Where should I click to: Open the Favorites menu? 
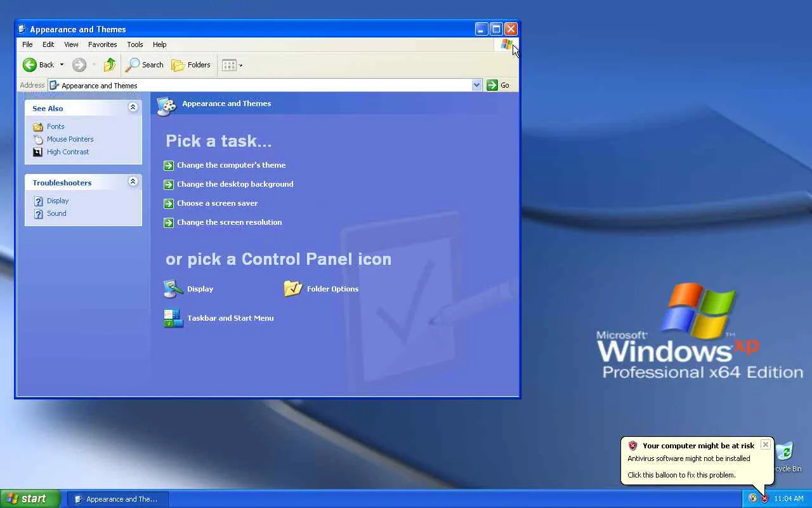tap(103, 44)
